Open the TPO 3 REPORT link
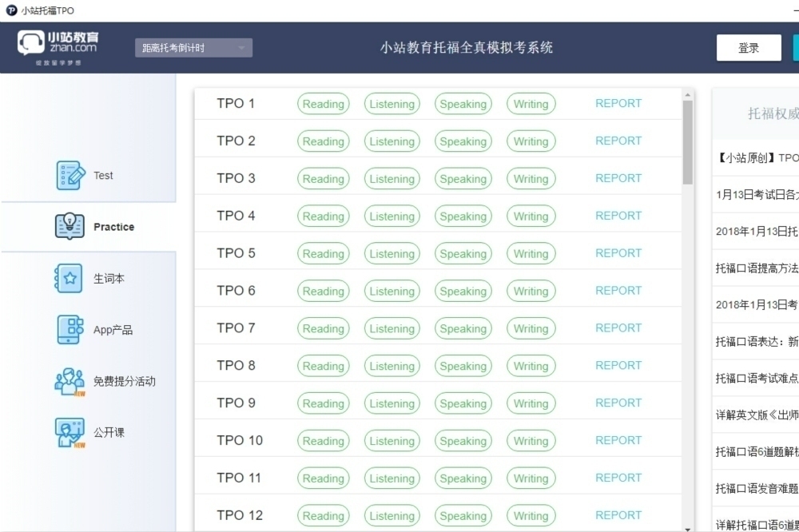This screenshot has height=532, width=799. 618,178
